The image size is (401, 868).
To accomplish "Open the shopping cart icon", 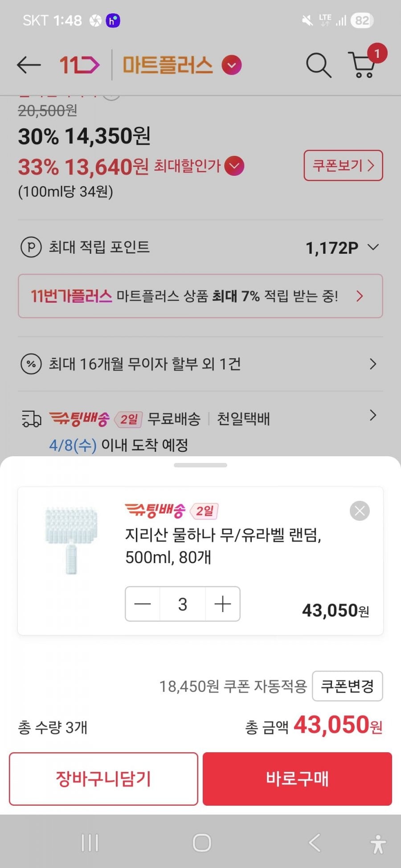I will point(364,65).
